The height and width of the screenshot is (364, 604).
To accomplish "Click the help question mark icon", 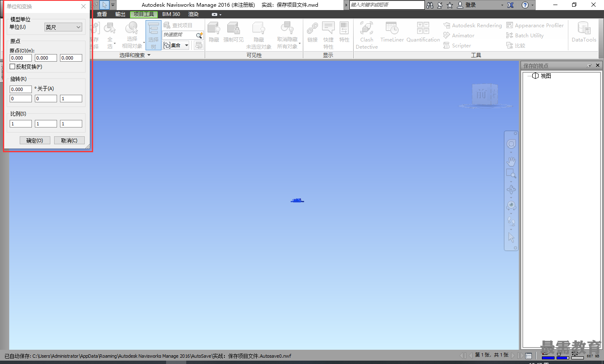I will point(525,5).
